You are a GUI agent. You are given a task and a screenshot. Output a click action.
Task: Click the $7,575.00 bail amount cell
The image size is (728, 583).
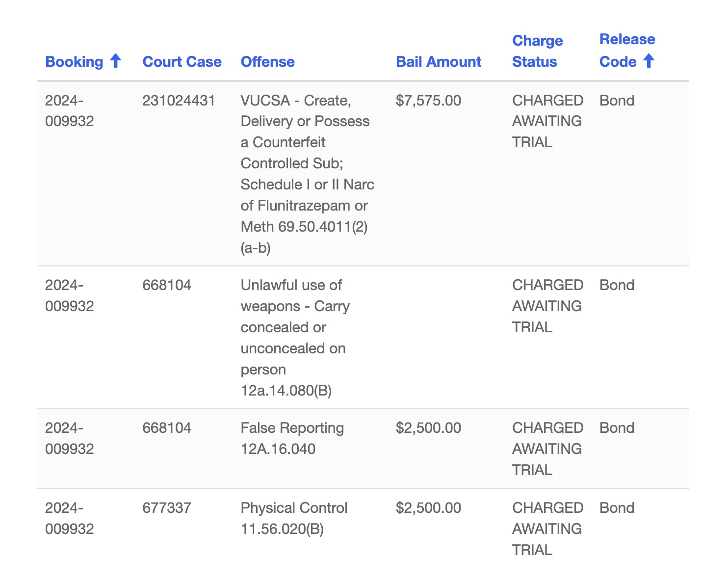click(x=428, y=101)
